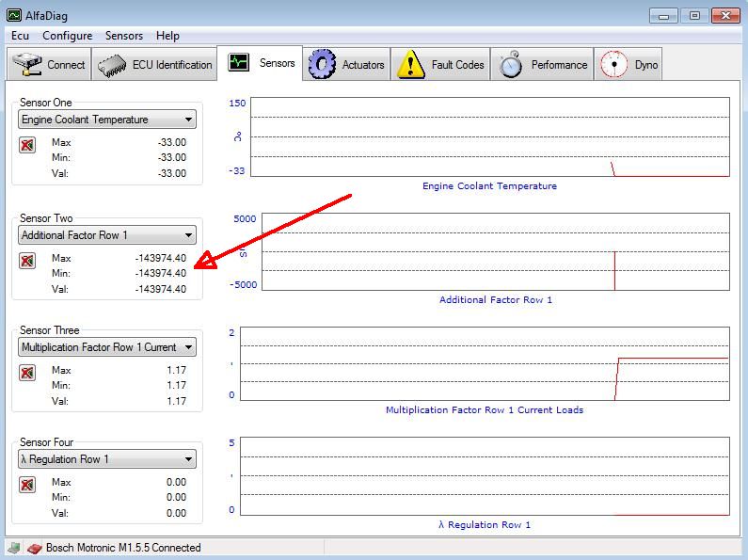Click the Dyno gauge icon
Screen dimensions: 748x560
point(614,64)
